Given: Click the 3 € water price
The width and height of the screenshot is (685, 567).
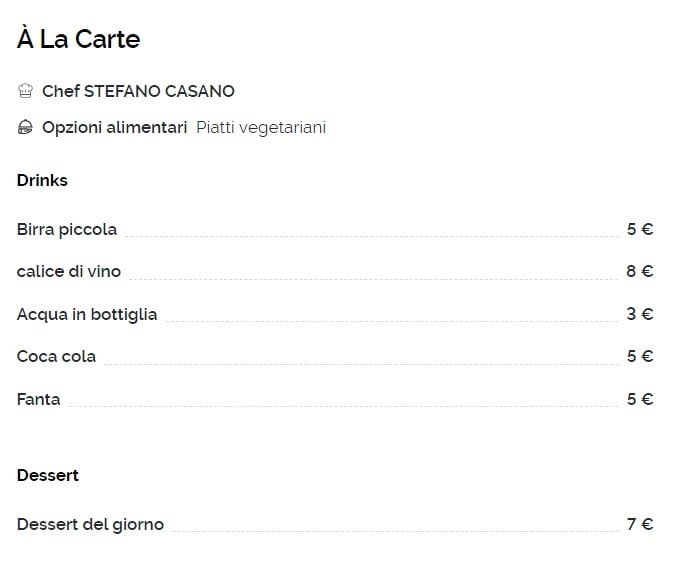Looking at the screenshot, I should click(640, 314).
